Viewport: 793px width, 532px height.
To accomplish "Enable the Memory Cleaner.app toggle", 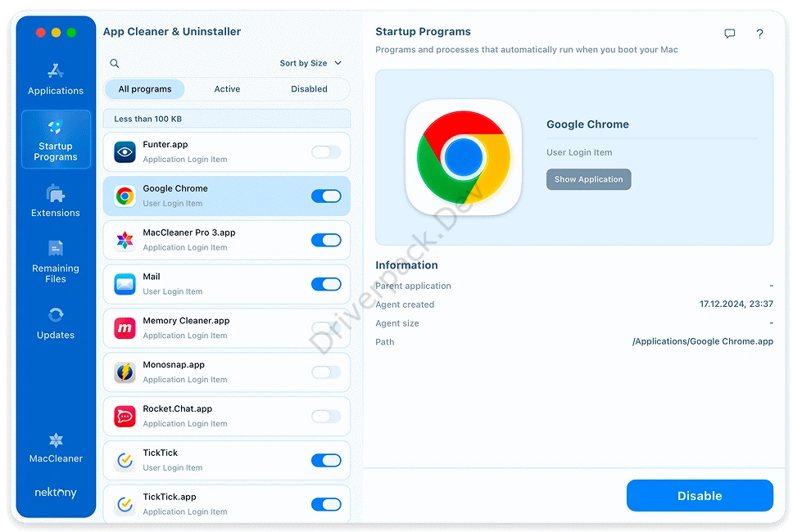I will tap(326, 328).
